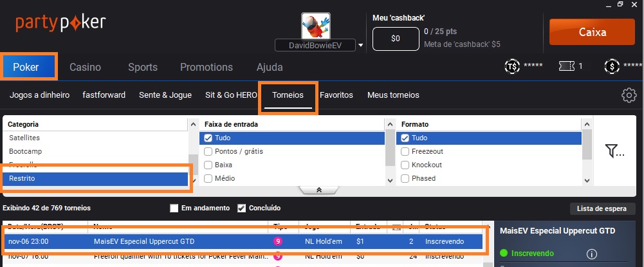Check Freezeout format filter
Viewport: 644px width, 267px height.
tap(405, 152)
